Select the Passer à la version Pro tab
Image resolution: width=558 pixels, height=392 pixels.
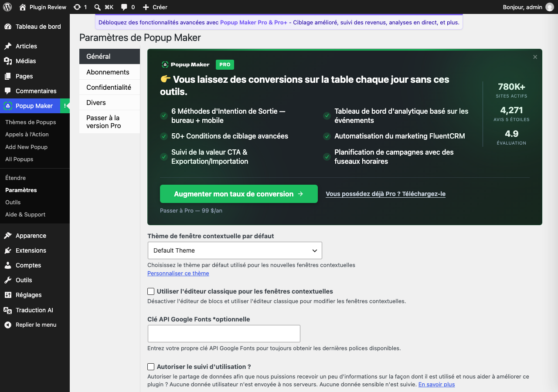[109, 122]
